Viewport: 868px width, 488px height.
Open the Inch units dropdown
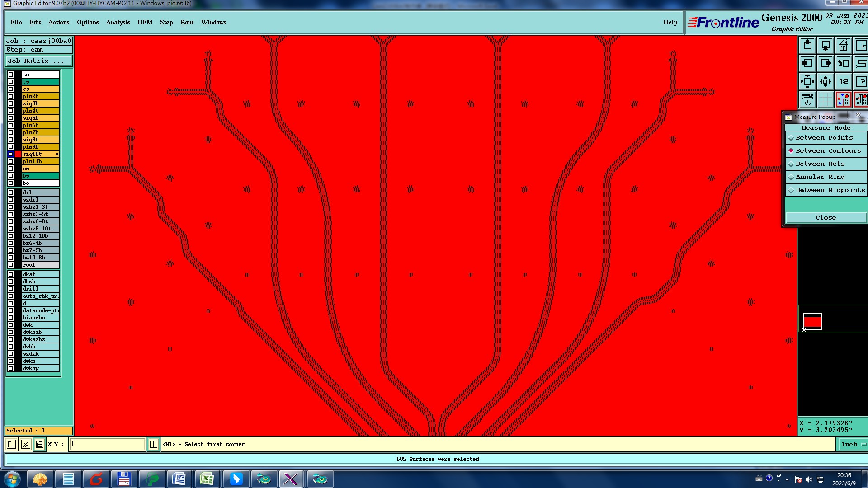coord(853,444)
